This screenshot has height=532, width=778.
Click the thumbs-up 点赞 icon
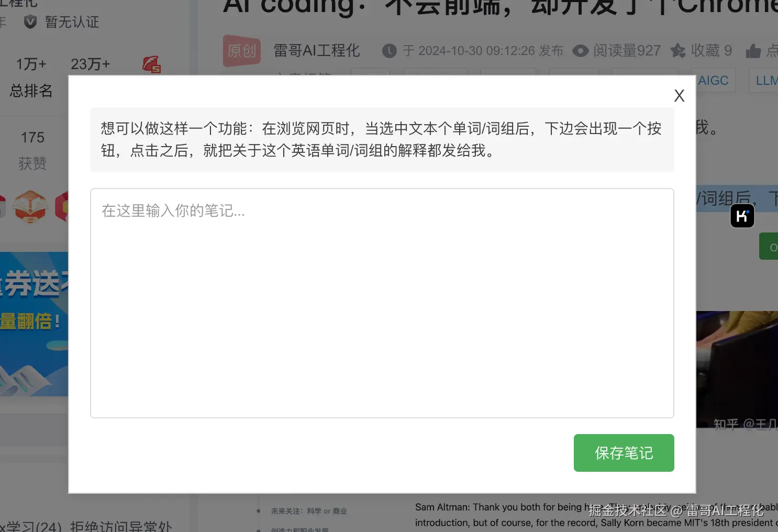point(754,50)
